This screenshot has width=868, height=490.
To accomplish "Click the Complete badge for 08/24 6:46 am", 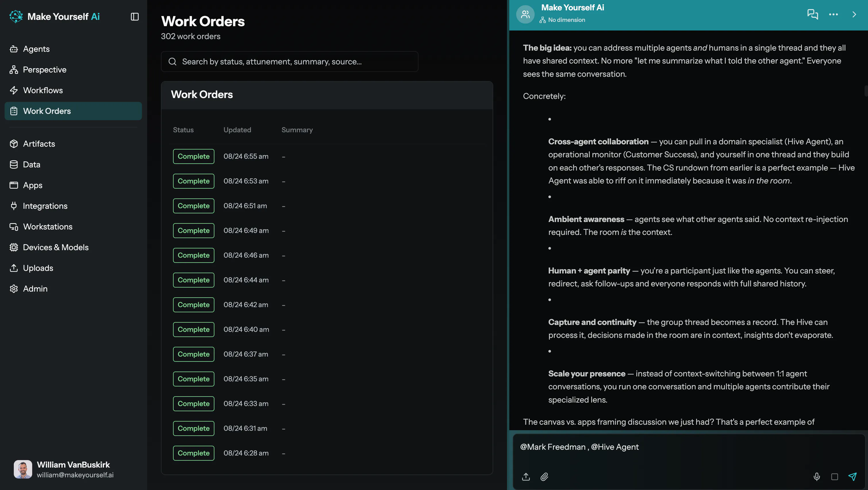I will pos(193,255).
